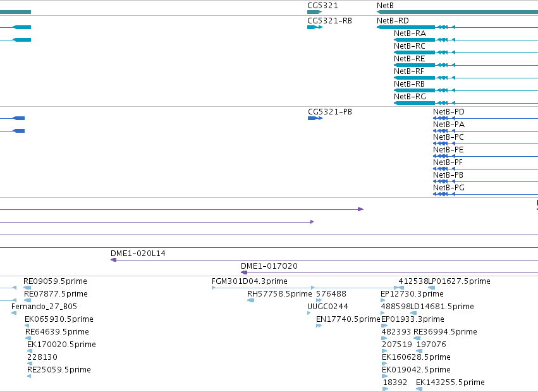The image size is (538, 392).
Task: Click the NetB-RA transcript label
Action: point(410,34)
